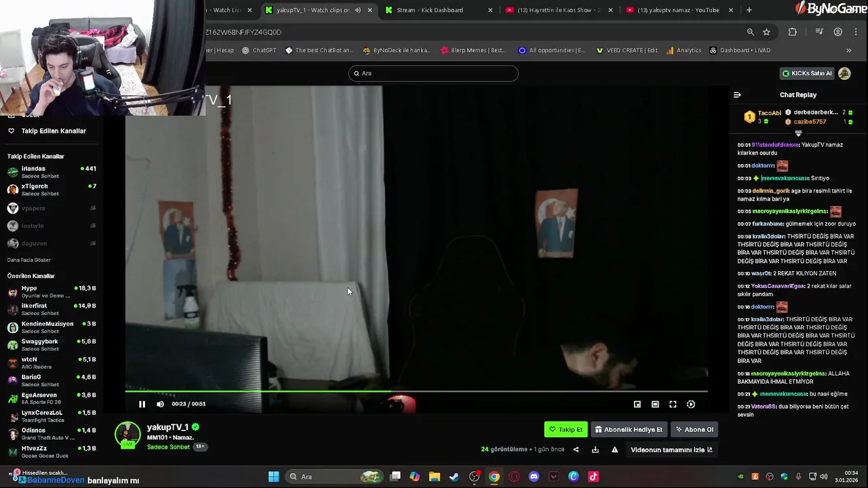Open the KendineMuzisyen recommended channel

pos(53,327)
